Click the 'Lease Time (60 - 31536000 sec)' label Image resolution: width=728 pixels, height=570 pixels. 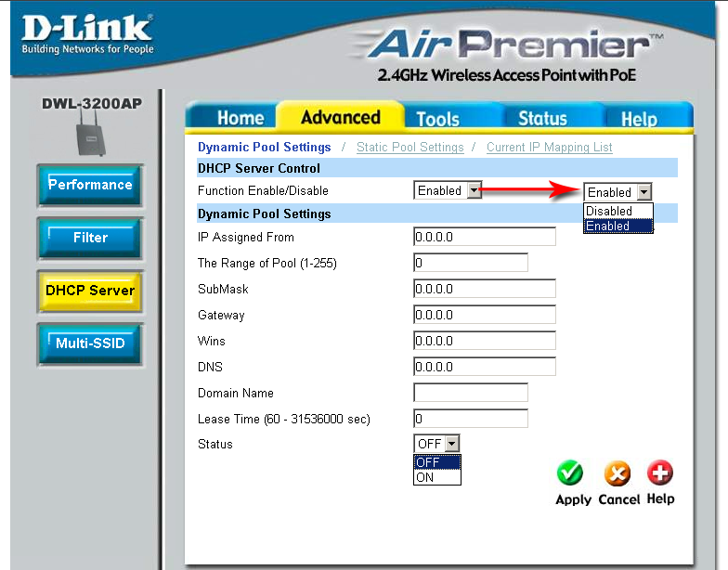click(284, 420)
